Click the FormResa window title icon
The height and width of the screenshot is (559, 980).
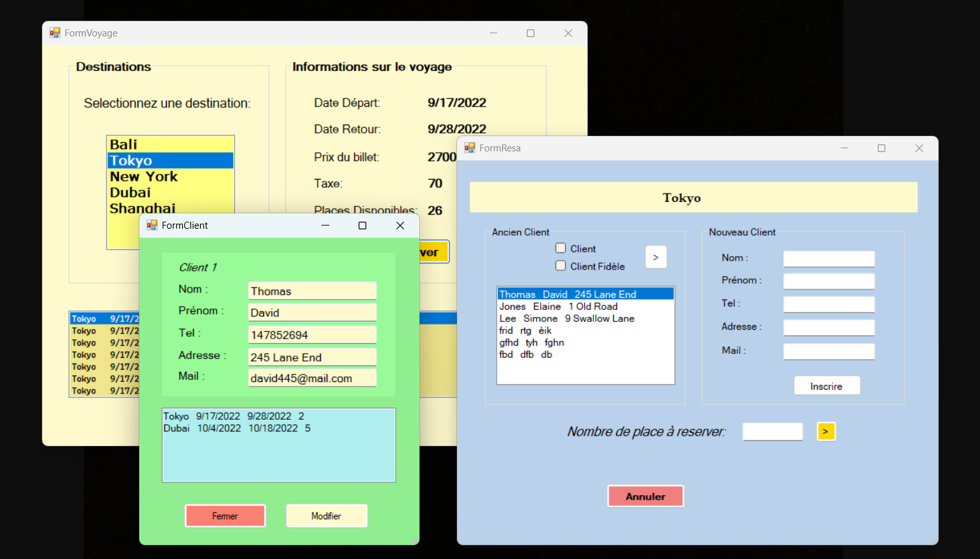[470, 148]
